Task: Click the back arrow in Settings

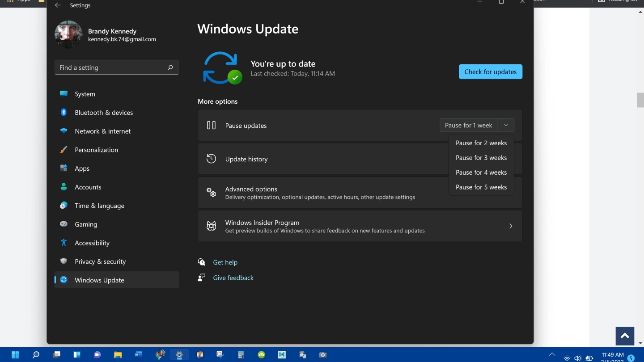Action: point(58,5)
